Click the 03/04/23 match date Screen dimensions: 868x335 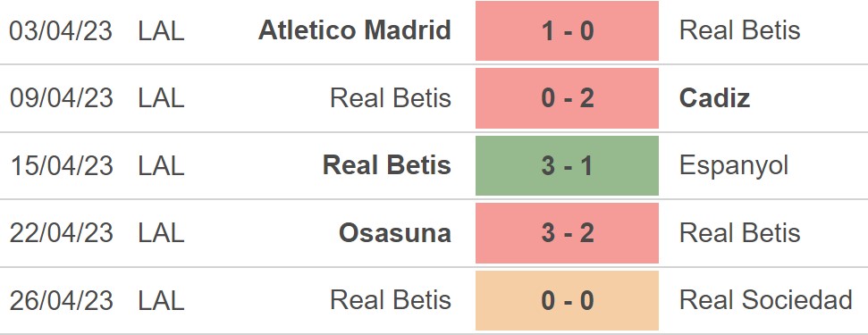(x=61, y=30)
